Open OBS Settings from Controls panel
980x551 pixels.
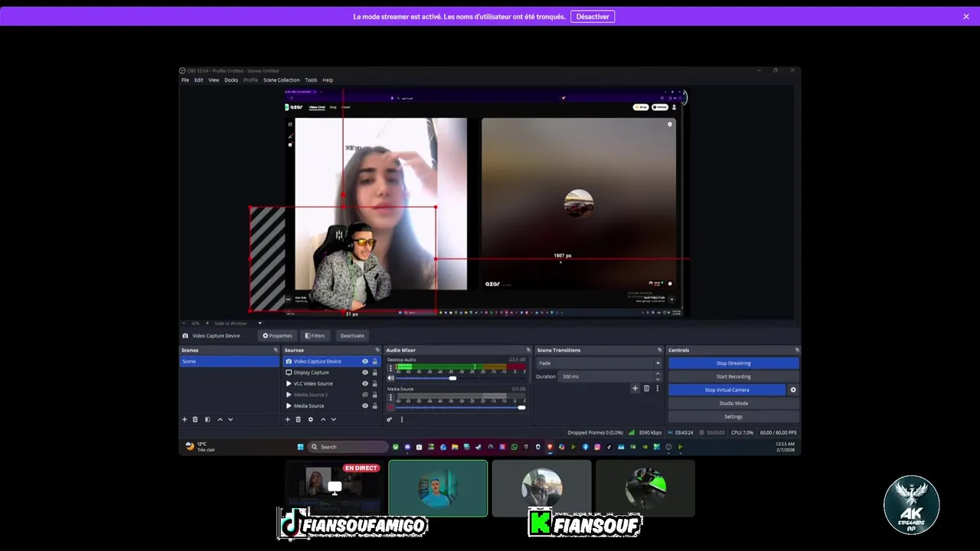[733, 416]
